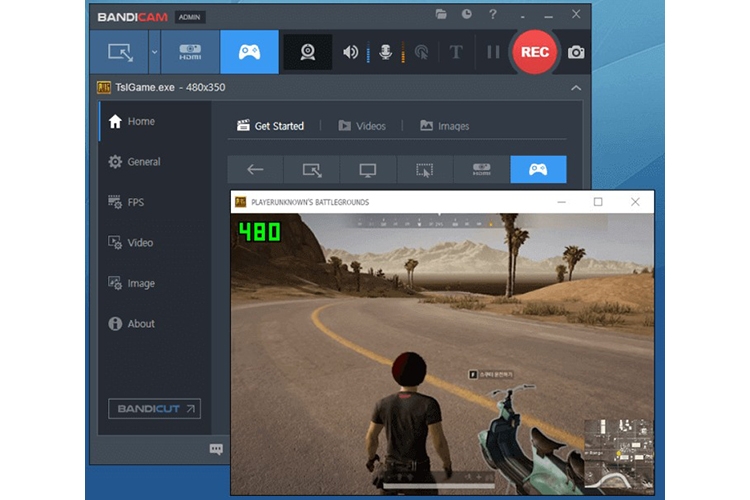
Task: Open the About section
Action: 154,323
